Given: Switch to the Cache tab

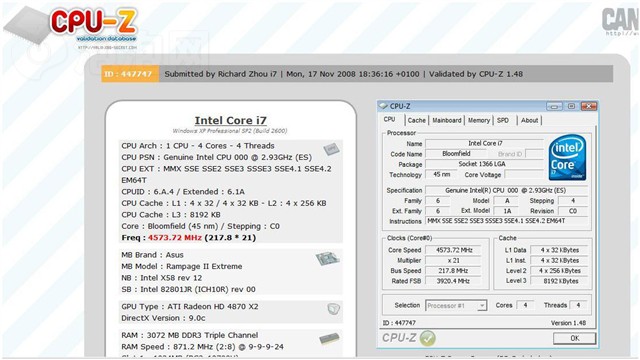Looking at the screenshot, I should tap(416, 120).
